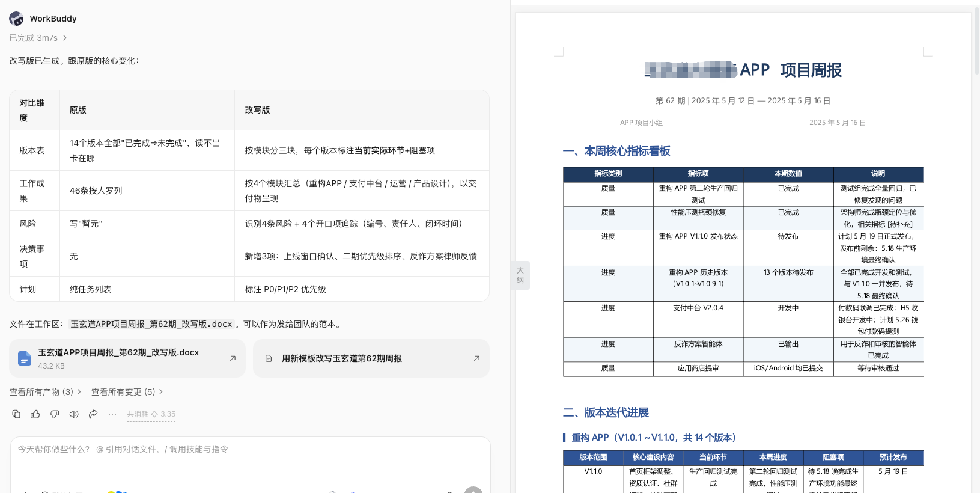Click the 等待审核通过 cell
This screenshot has height=493, width=980.
click(878, 368)
